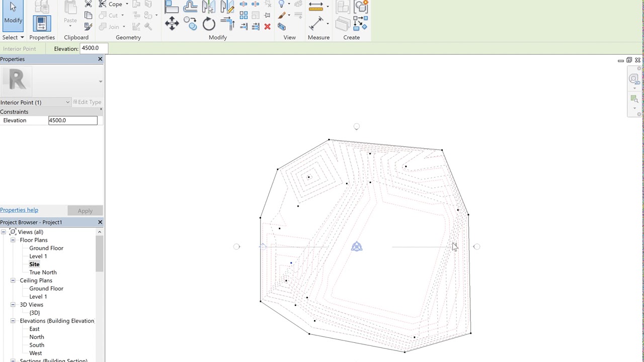644x362 pixels.
Task: Choose Mirror - Draw Axis tool
Action: tap(227, 7)
